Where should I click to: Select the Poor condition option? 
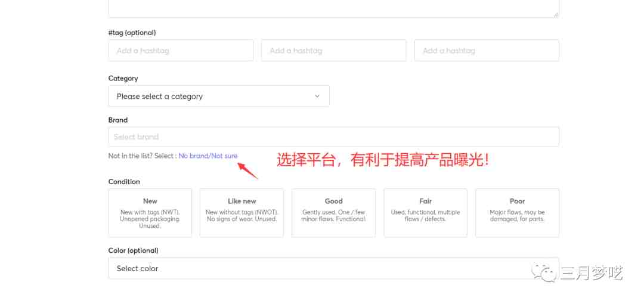click(x=517, y=213)
